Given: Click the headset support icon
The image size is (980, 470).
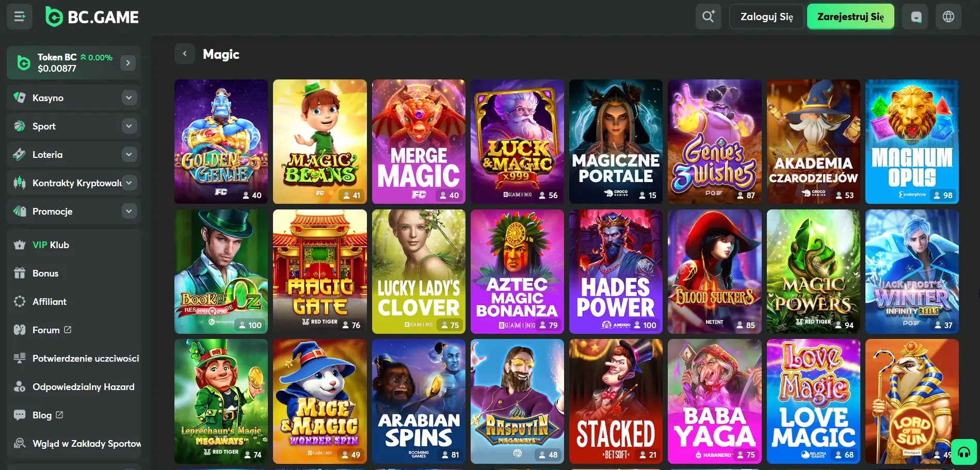Looking at the screenshot, I should click(x=964, y=452).
